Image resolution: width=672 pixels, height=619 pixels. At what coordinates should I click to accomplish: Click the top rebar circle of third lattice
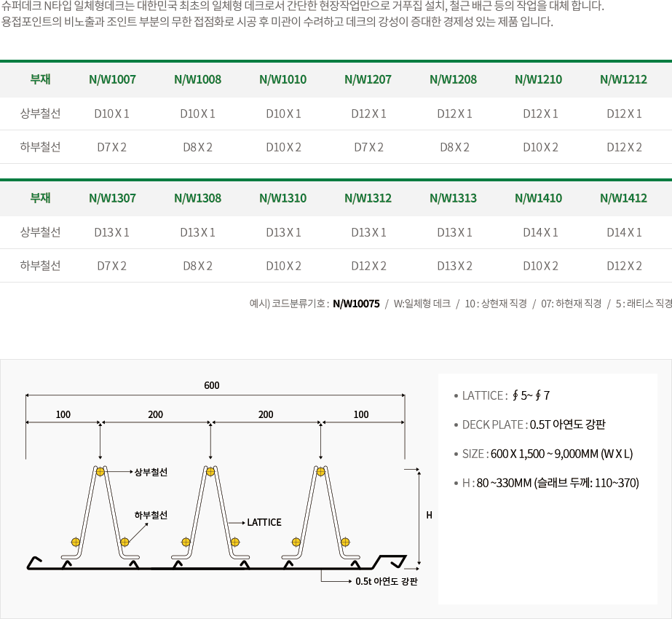point(320,472)
